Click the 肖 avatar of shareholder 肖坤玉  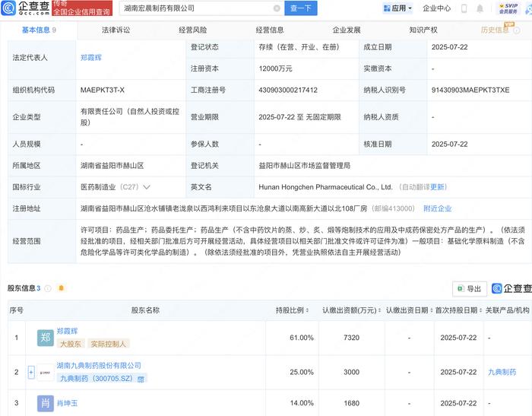(x=45, y=403)
